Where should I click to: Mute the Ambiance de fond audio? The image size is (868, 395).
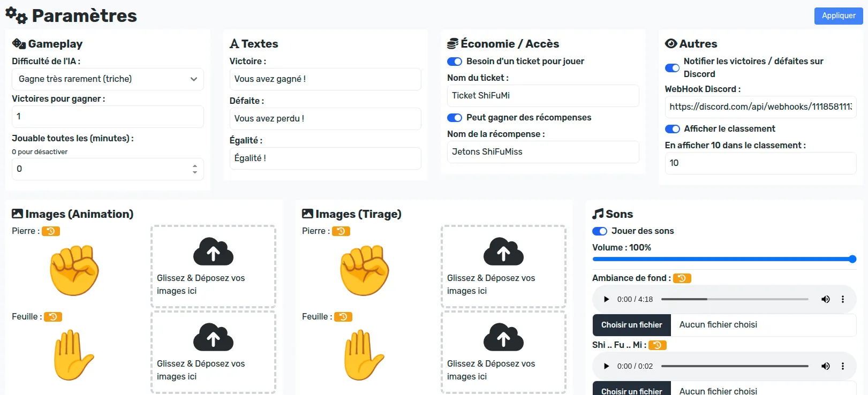pos(826,299)
